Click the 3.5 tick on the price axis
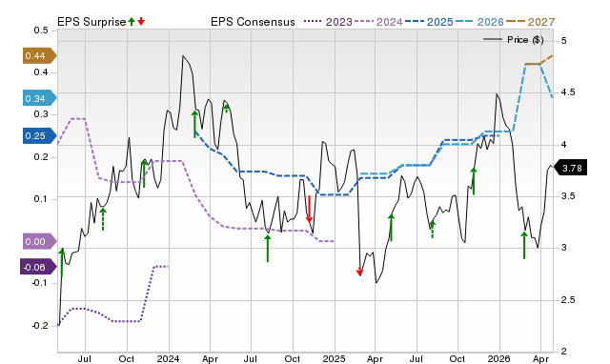Screen dimensions: 610x364 point(568,196)
